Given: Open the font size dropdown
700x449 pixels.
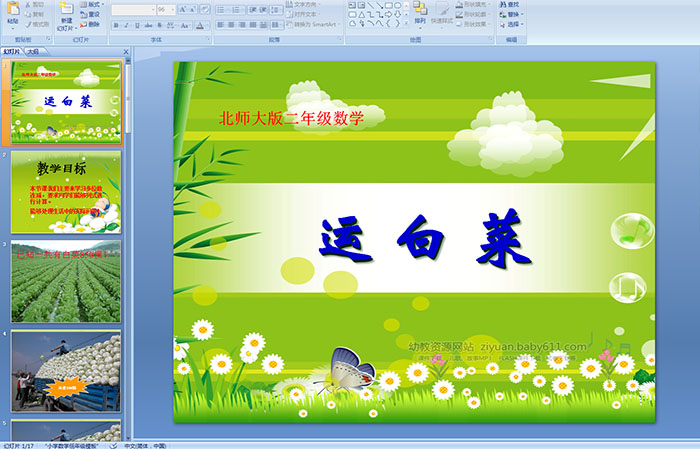Looking at the screenshot, I should tap(172, 10).
